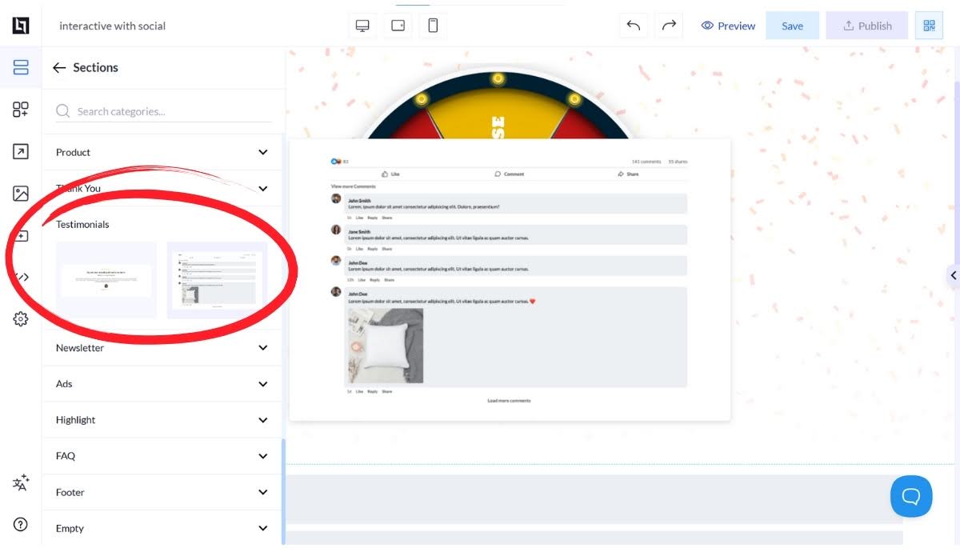
Task: Select the social comments testimonial thumbnail
Action: coord(217,280)
